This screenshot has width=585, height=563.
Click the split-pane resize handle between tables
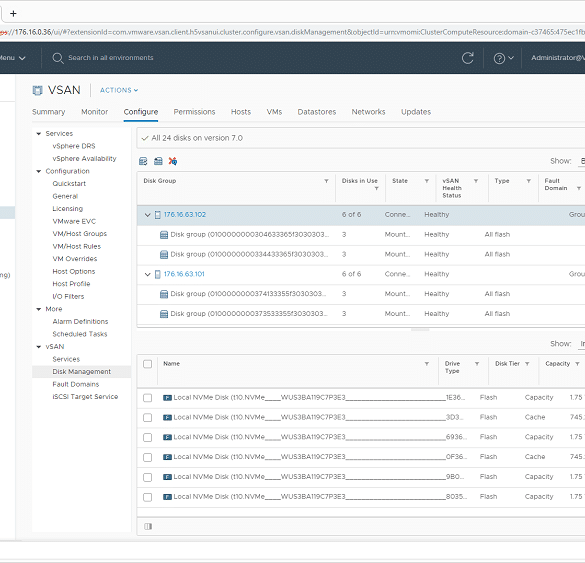point(420,330)
